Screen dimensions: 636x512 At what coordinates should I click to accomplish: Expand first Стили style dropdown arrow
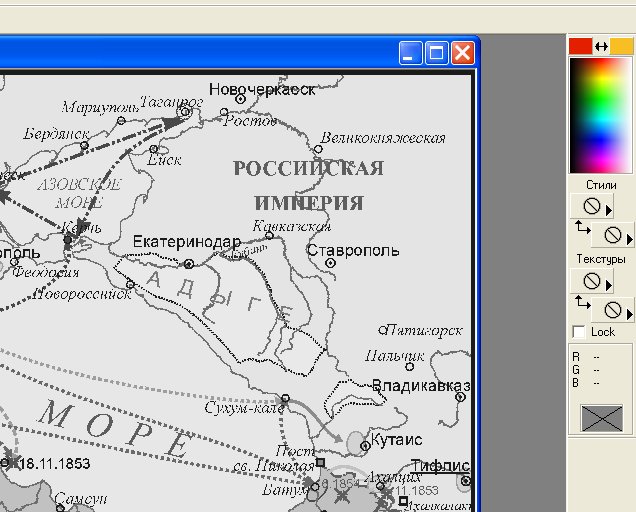(608, 210)
